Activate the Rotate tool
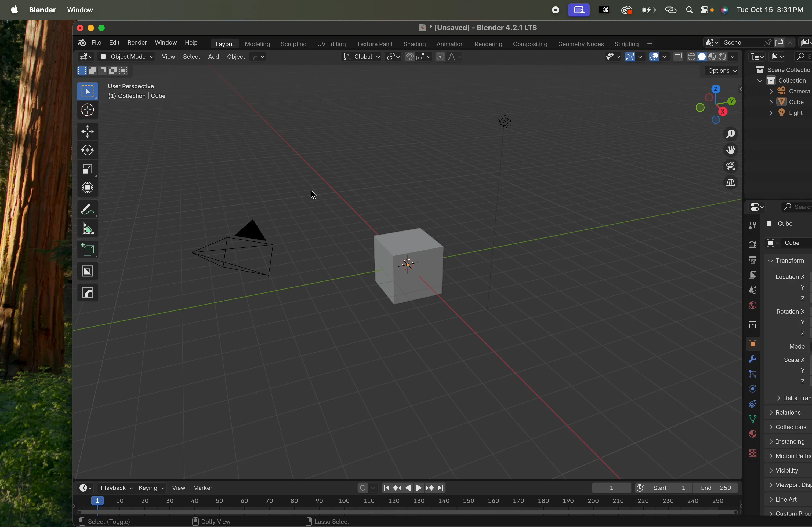This screenshot has width=812, height=527. [x=88, y=150]
